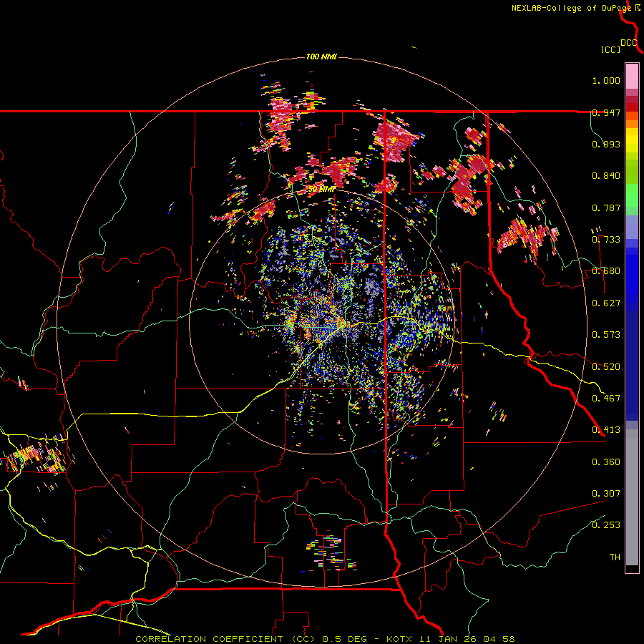Select the 0.360 scale value
644x644 pixels.
point(606,462)
